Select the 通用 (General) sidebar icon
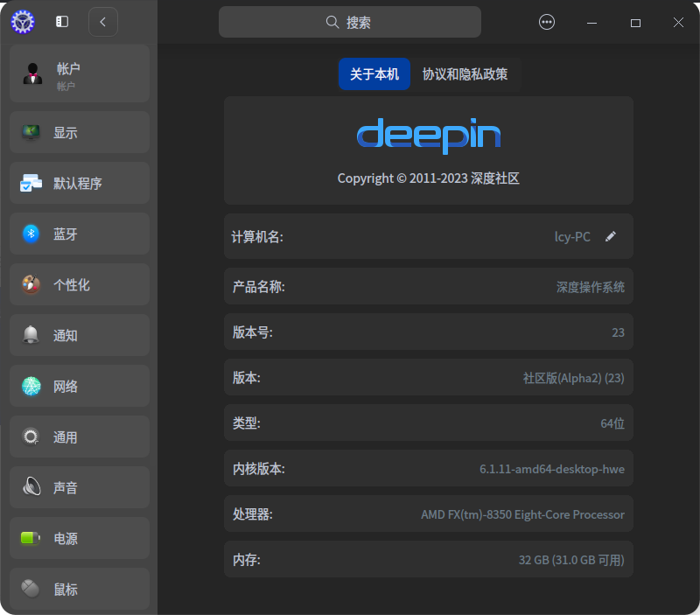The width and height of the screenshot is (700, 615). coord(30,437)
